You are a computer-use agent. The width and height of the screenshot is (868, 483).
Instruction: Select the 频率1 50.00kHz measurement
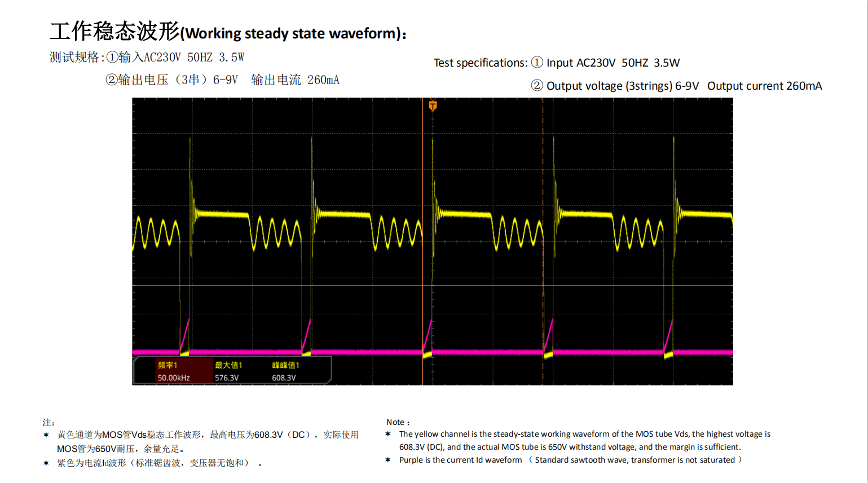(174, 371)
